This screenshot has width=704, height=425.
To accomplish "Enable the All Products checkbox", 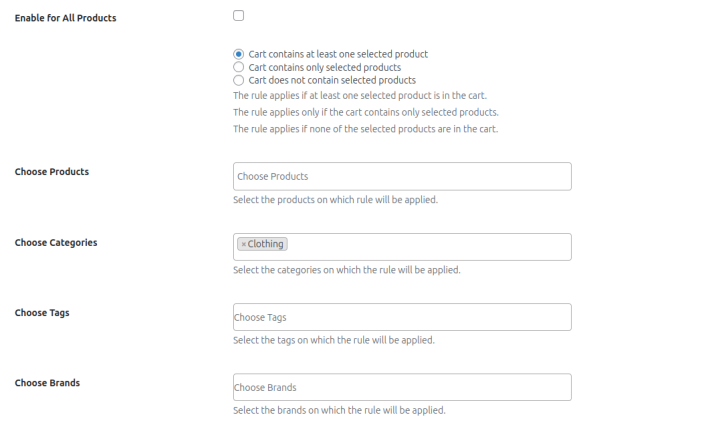I will pyautogui.click(x=238, y=16).
